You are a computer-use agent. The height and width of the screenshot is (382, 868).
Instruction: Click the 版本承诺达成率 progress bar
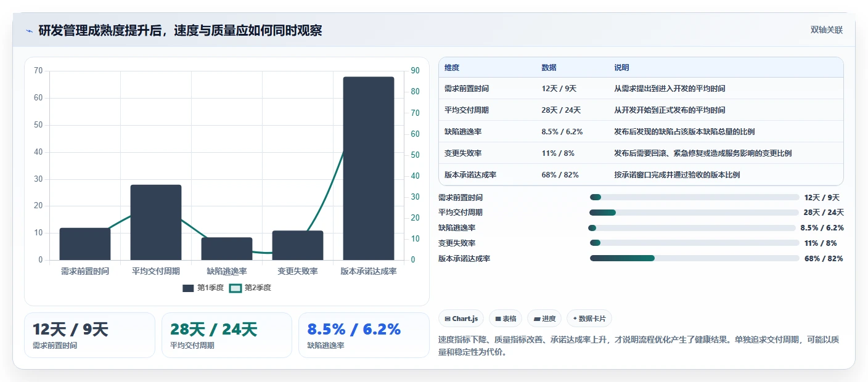click(x=694, y=258)
